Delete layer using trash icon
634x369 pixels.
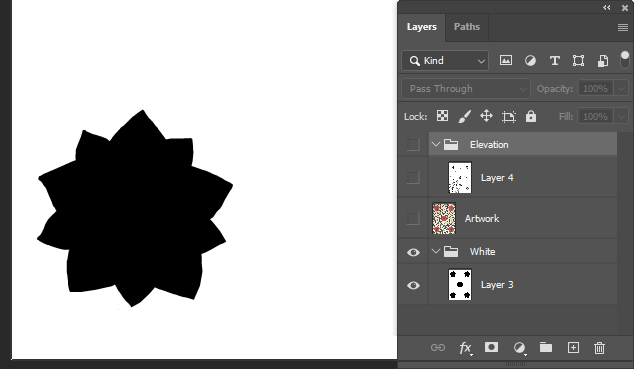[599, 348]
